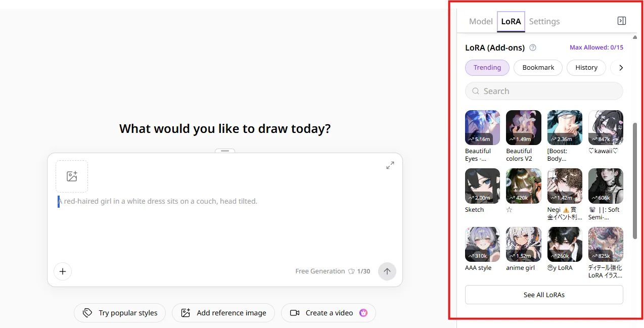This screenshot has height=328, width=644.
Task: Click the crown icon on Create a video
Action: pos(363,313)
